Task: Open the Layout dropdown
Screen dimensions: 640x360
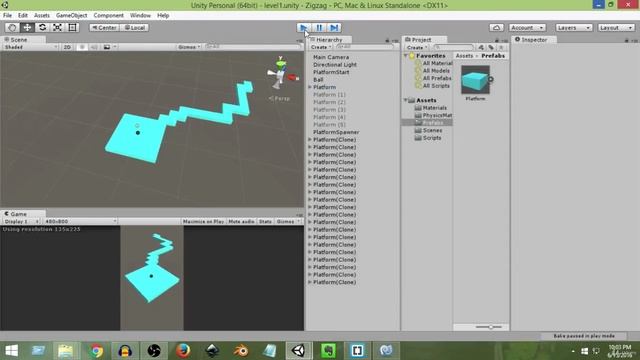Action: coord(616,27)
